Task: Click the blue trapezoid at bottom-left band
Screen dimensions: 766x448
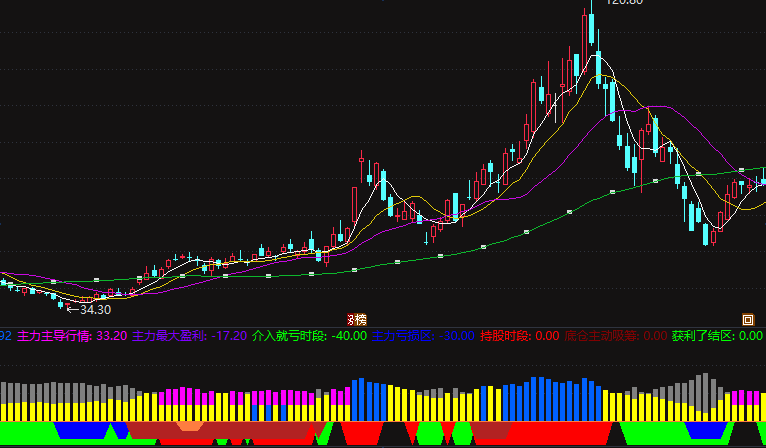Action: (x=82, y=430)
